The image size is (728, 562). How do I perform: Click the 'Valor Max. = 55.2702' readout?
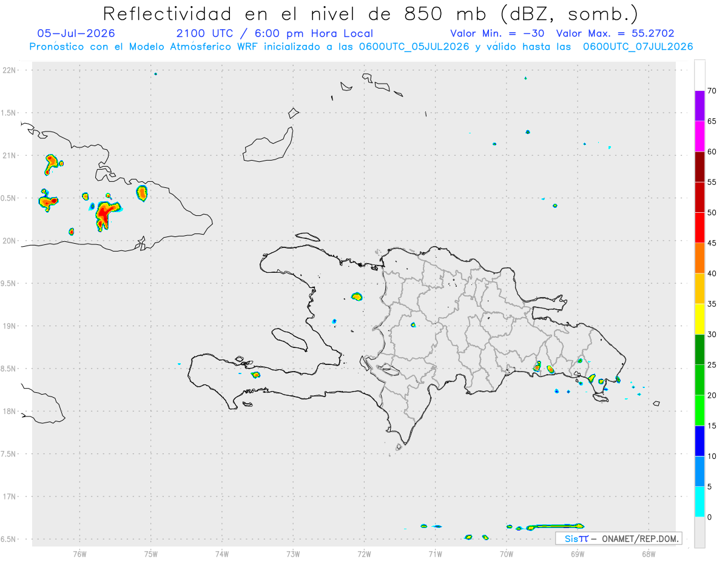coord(615,33)
